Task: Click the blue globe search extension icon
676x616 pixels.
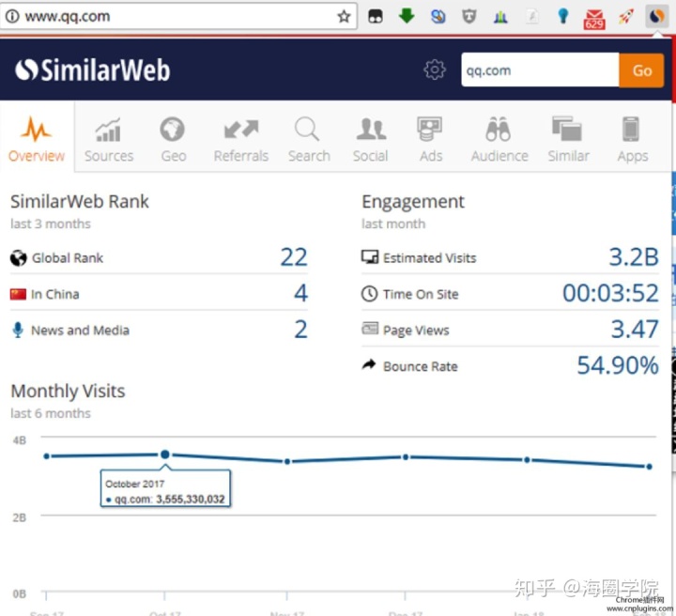Action: [x=438, y=16]
